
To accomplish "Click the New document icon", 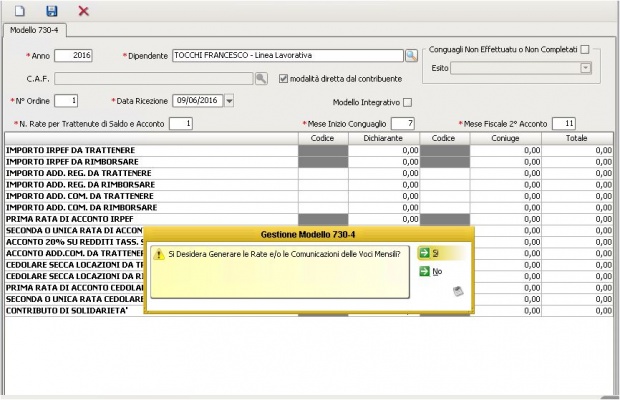I will tap(19, 10).
